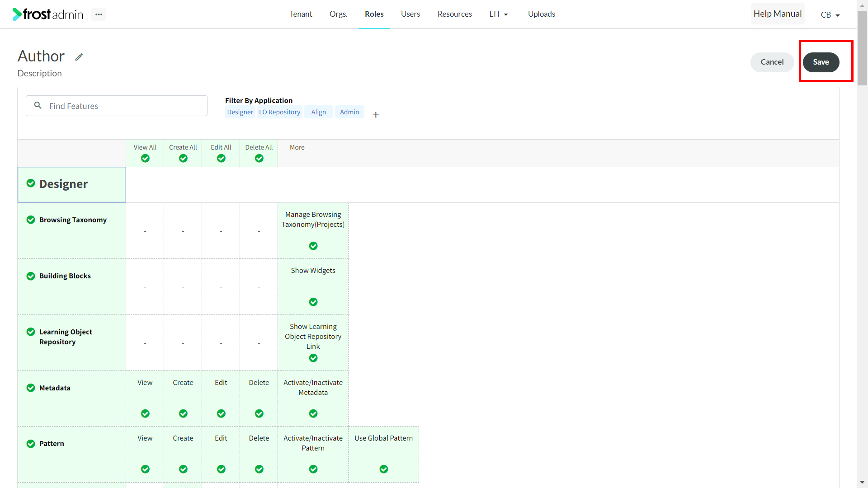
Task: Edit the Author role name pencil icon
Action: click(x=79, y=57)
